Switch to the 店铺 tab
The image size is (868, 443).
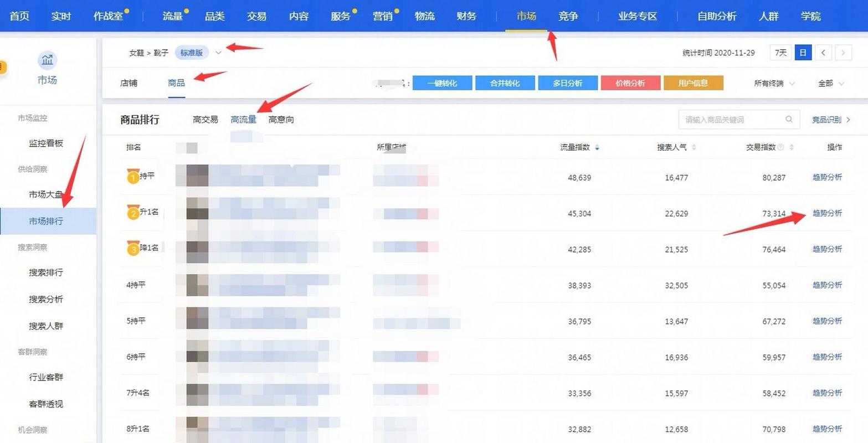pyautogui.click(x=129, y=83)
